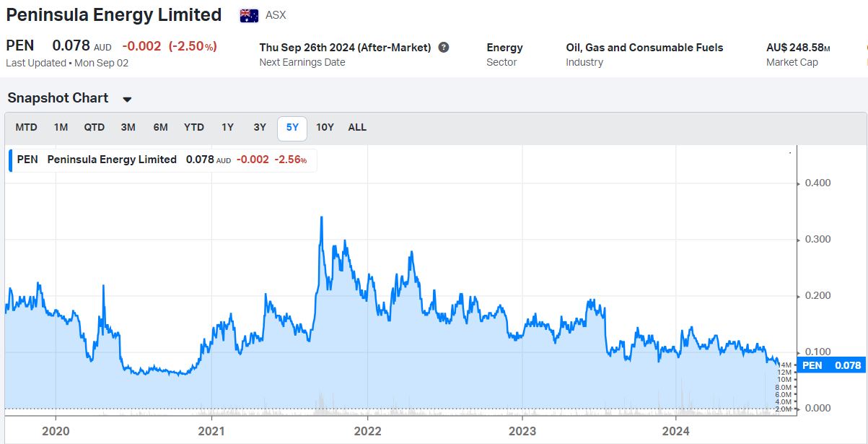
Task: Click the Snapshot Chart heading
Action: click(58, 98)
